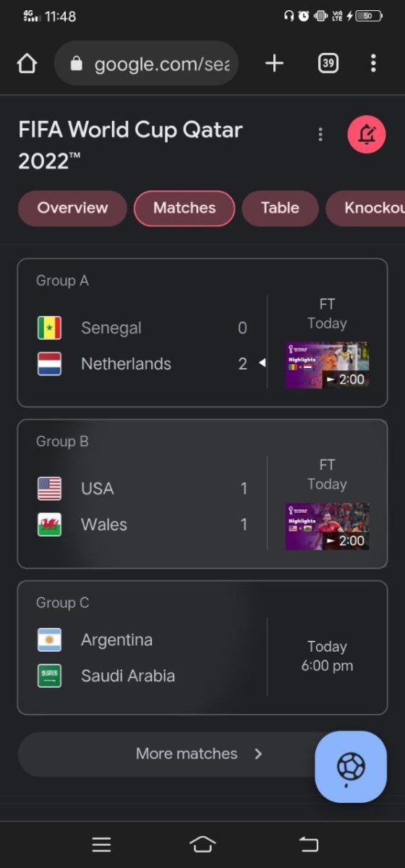Play Senegal vs Netherlands highlights video
Screen dimensions: 405x868
tap(327, 365)
